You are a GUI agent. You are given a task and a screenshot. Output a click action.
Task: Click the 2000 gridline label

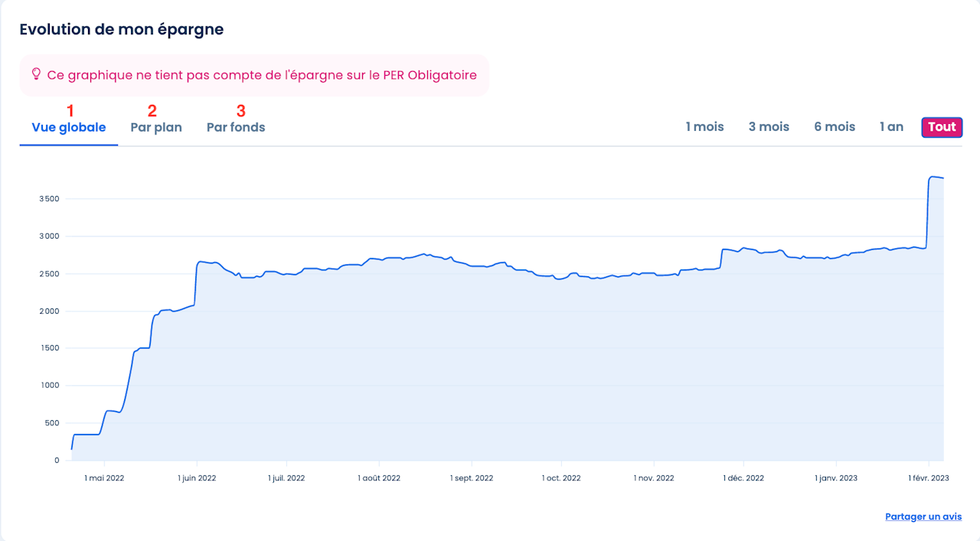coord(48,311)
